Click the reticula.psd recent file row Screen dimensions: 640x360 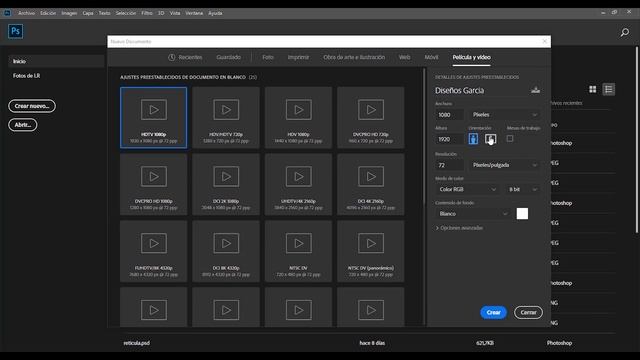369,343
